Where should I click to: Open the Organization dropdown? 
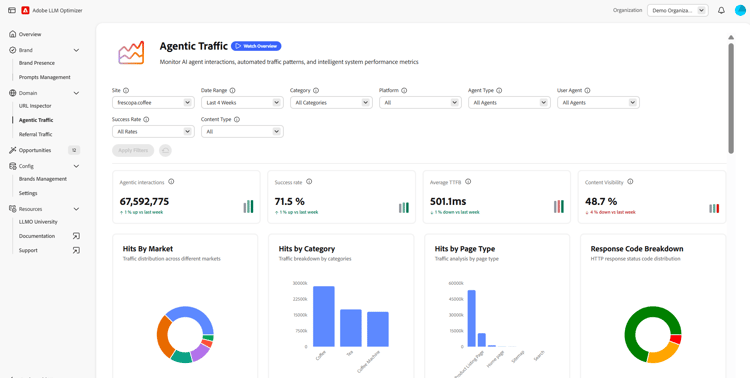(677, 11)
